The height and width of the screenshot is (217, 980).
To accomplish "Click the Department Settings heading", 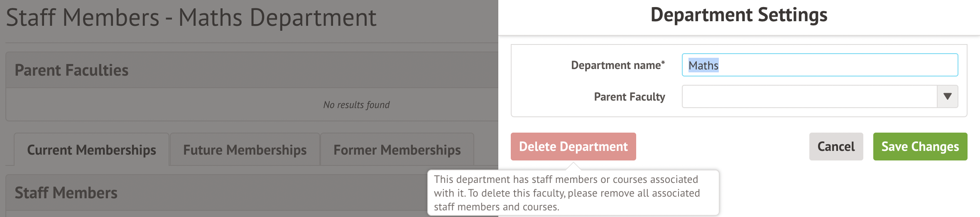I will tap(739, 15).
